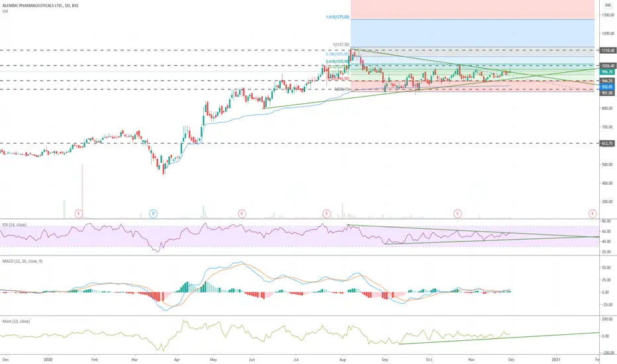Screen dimensions: 617x364
Task: Click the 300.00 price axis tick
Action: (x=608, y=202)
